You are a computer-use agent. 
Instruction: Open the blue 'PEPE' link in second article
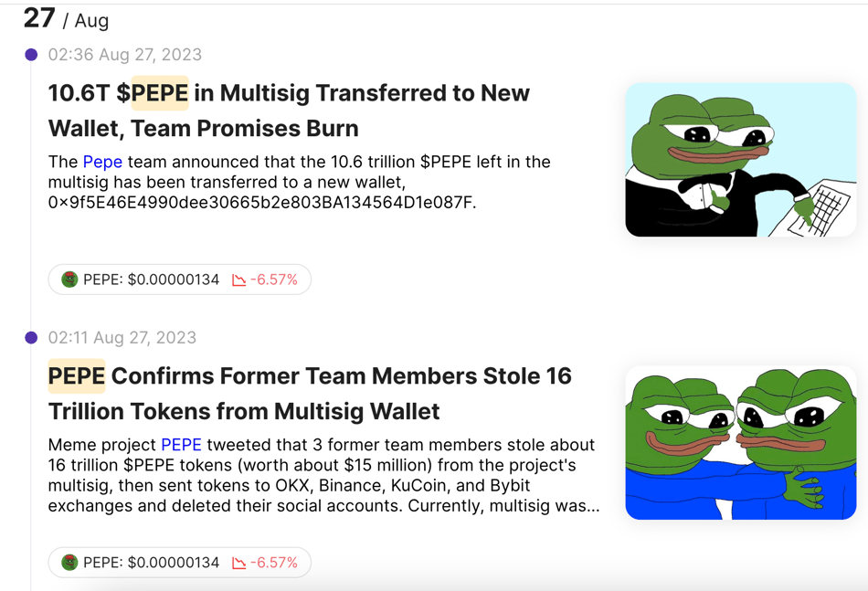181,445
